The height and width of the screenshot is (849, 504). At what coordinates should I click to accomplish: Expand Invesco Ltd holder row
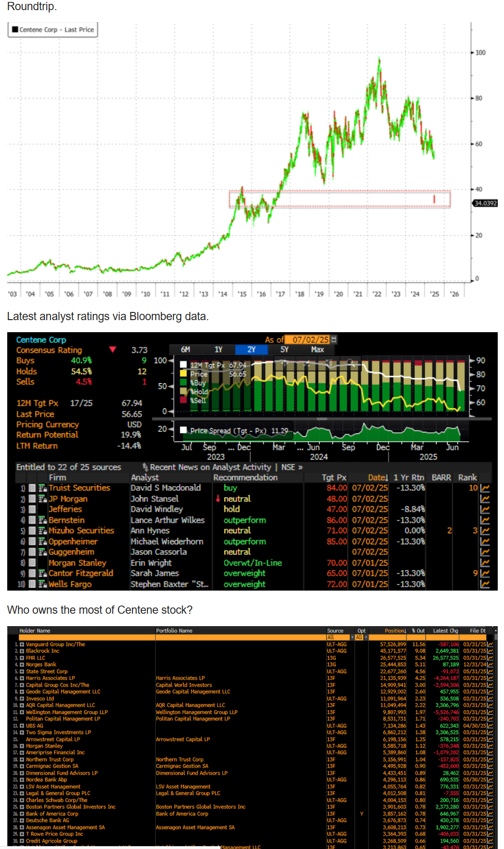click(x=22, y=699)
